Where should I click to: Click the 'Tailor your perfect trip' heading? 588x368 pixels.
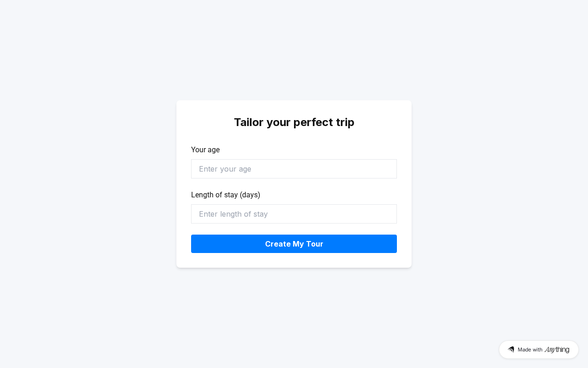click(x=294, y=122)
